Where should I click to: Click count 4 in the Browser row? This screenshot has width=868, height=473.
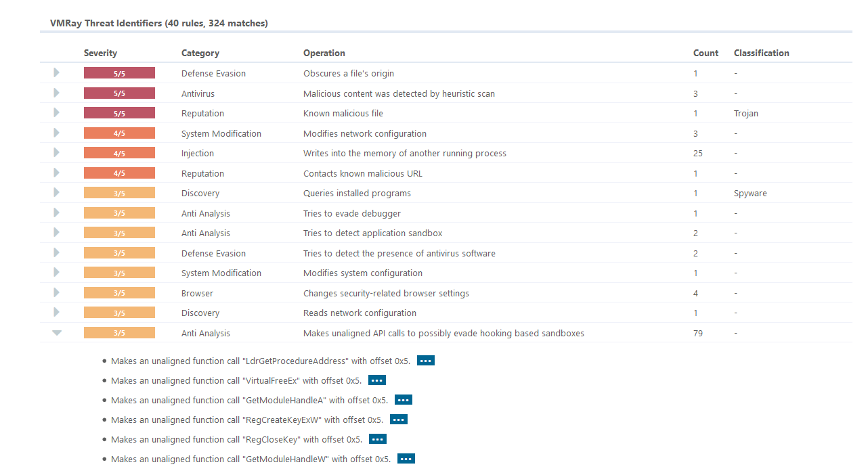point(695,293)
